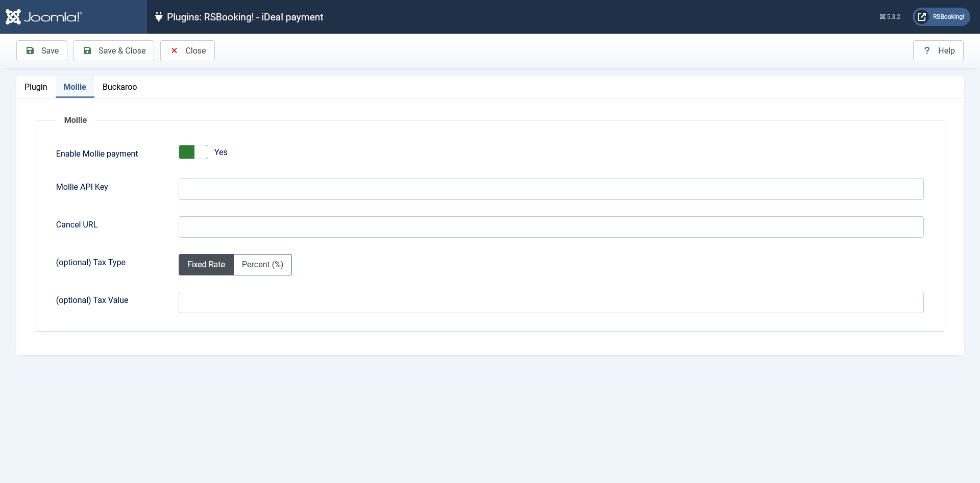The width and height of the screenshot is (980, 483).
Task: Click the Enable Mollie payment label
Action: pyautogui.click(x=97, y=154)
